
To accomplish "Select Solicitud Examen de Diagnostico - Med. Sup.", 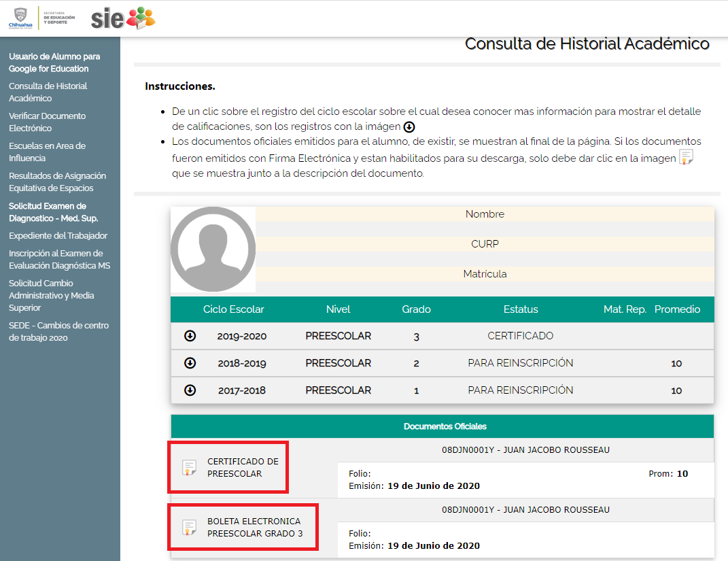I will (54, 212).
